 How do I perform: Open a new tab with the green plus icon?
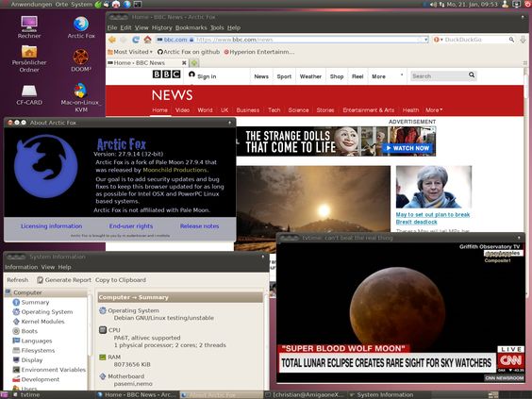click(x=194, y=63)
